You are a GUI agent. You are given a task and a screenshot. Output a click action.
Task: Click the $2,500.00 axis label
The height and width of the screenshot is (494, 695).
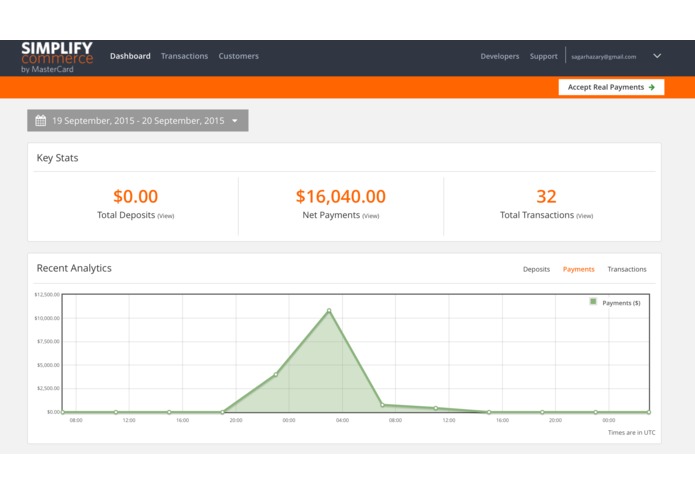coord(48,389)
